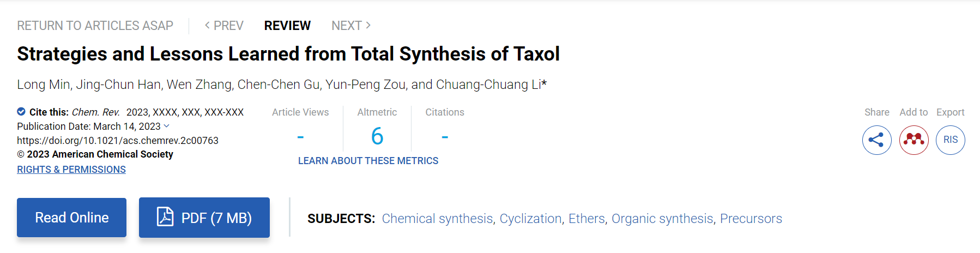Open the Altmetric score of 6
980x253 pixels.
377,136
